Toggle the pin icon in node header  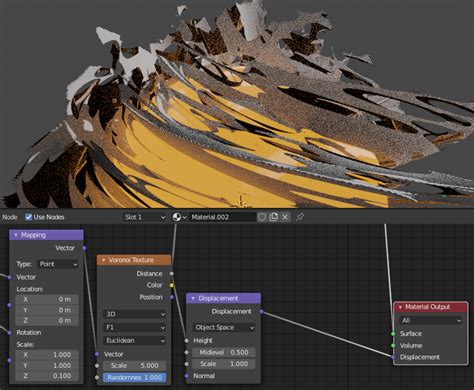300,217
